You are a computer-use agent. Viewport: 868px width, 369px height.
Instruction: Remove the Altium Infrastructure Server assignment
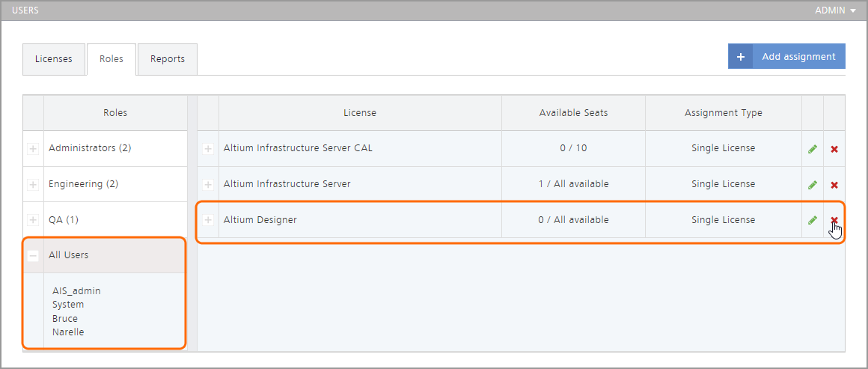[x=834, y=185]
